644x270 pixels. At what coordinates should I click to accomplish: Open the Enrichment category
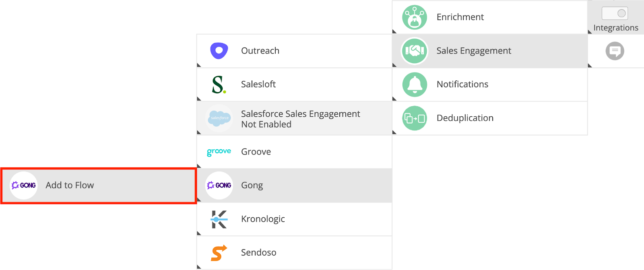490,17
